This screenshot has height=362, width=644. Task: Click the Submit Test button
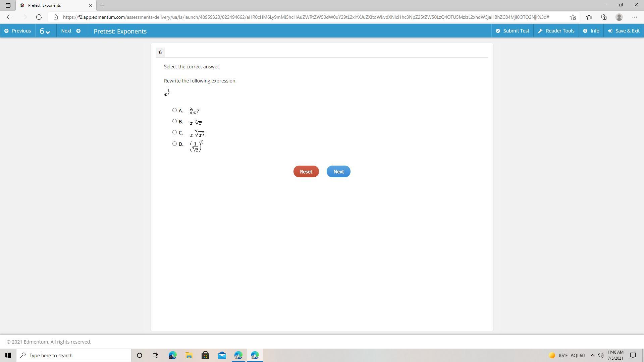click(x=512, y=31)
